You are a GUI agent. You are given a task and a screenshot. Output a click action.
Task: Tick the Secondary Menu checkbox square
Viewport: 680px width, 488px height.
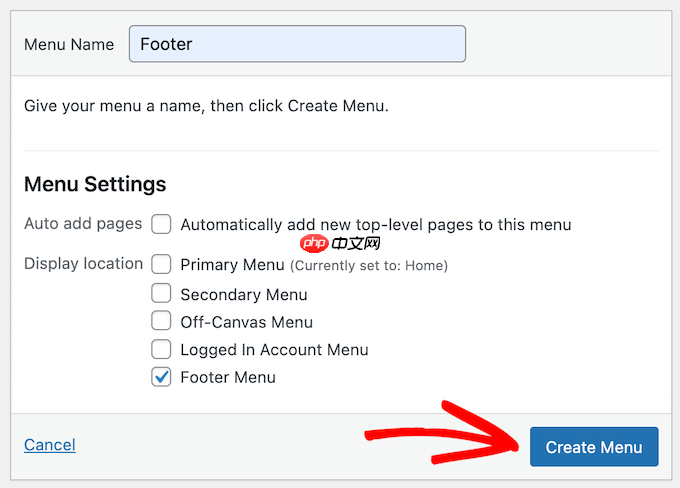[x=161, y=293]
